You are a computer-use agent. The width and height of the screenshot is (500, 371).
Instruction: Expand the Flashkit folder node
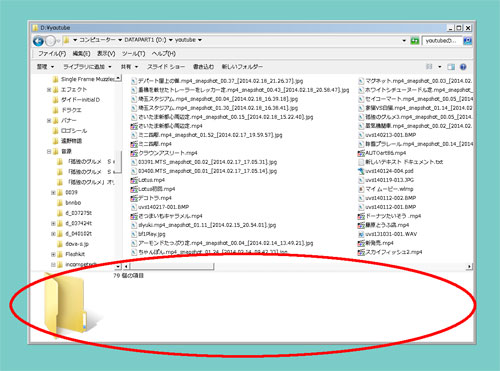point(53,254)
